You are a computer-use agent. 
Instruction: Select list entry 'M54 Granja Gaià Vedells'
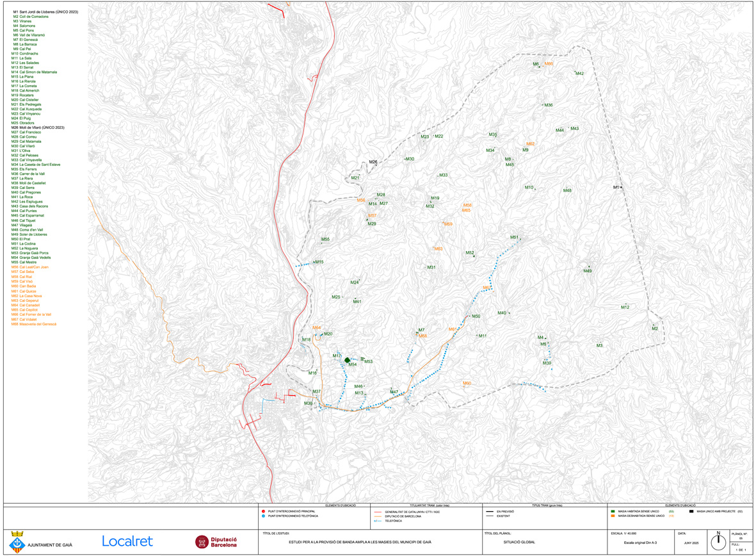click(x=31, y=258)
